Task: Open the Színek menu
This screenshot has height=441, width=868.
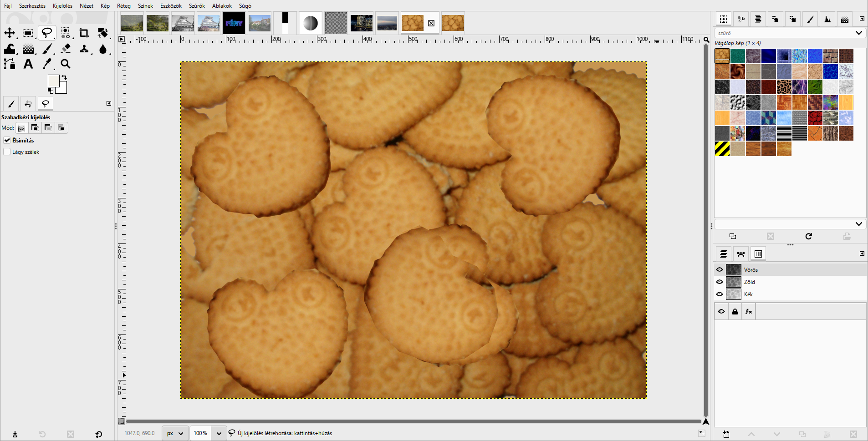Action: tap(145, 6)
